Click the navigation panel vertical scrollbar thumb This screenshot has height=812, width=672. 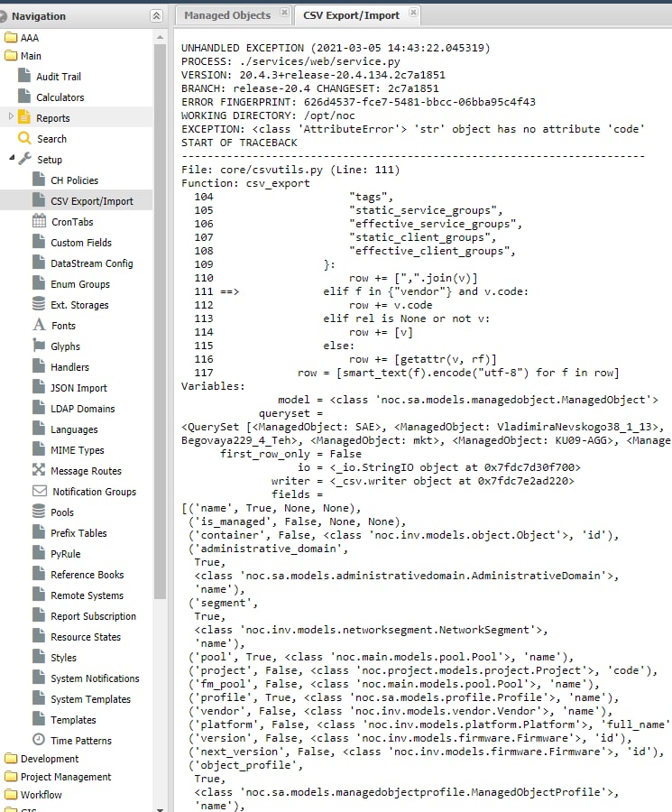click(160, 321)
